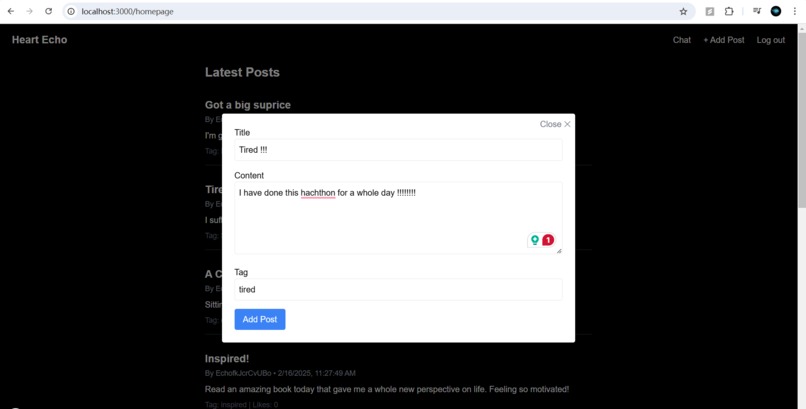Click the post title Inspired!
The height and width of the screenshot is (409, 806).
(227, 359)
